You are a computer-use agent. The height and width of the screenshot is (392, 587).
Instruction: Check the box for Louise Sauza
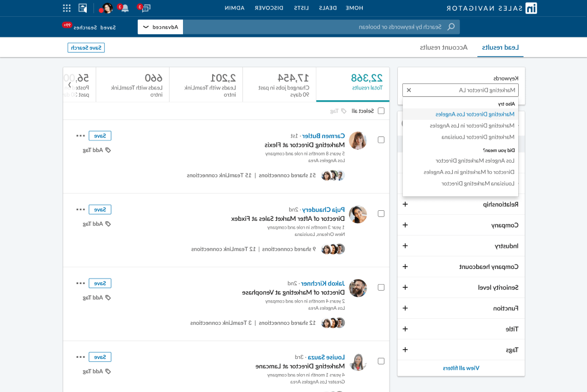pos(381,361)
